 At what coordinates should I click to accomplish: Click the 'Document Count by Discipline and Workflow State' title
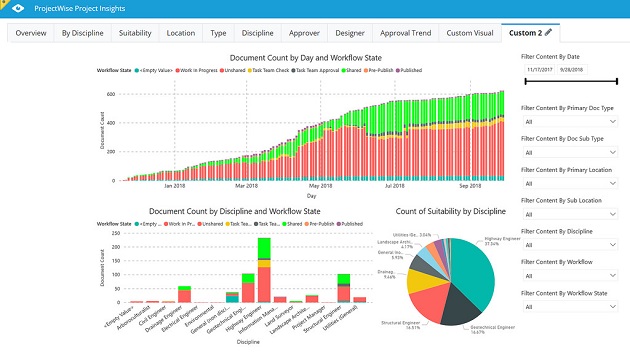(x=235, y=211)
